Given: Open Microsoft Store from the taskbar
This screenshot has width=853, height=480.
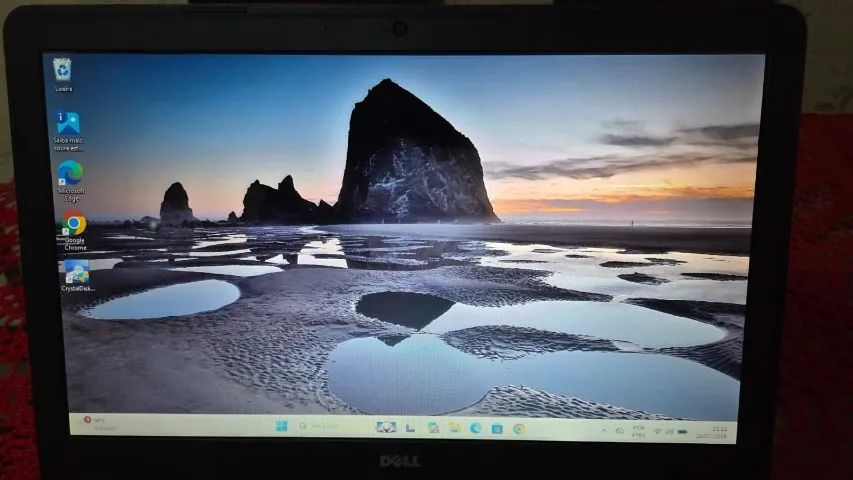Looking at the screenshot, I should [497, 429].
